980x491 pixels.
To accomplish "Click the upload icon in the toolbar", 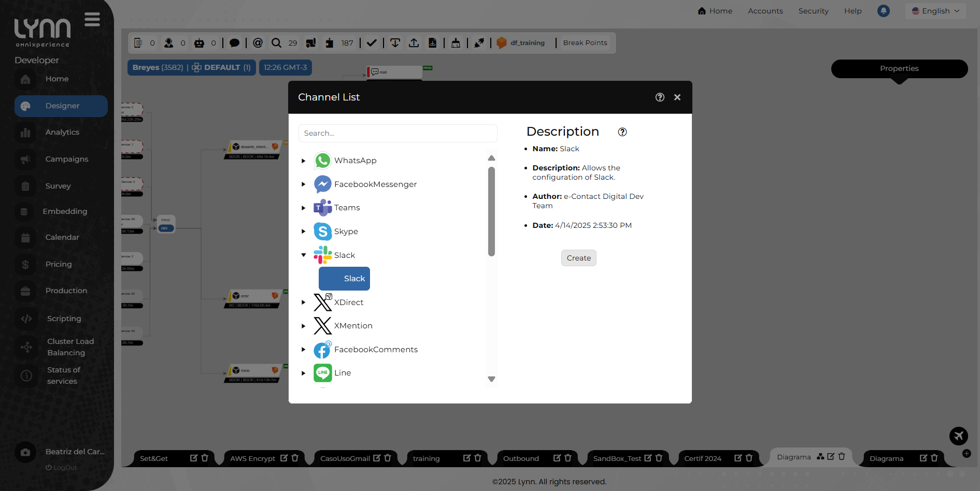I will pyautogui.click(x=414, y=43).
